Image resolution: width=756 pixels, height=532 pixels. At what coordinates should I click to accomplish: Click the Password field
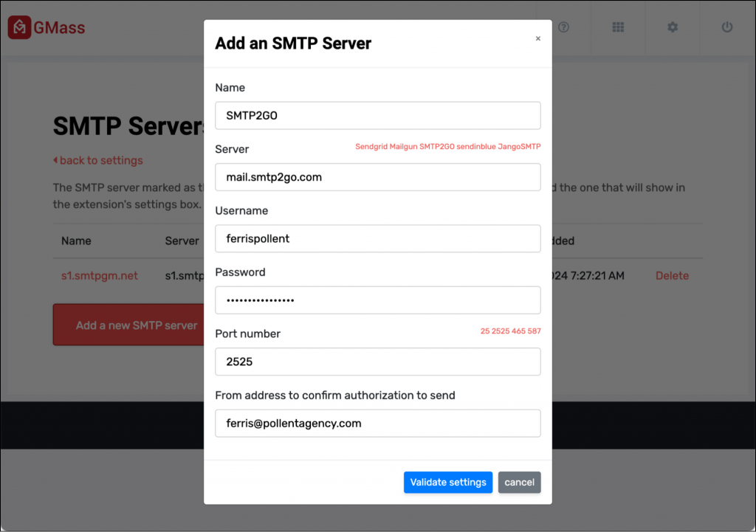[377, 300]
